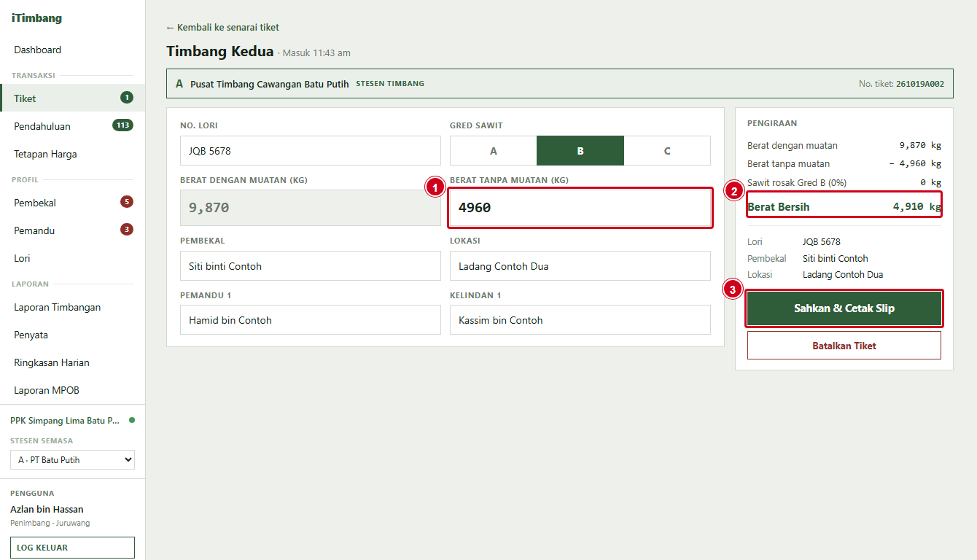Open Ringkasan Harian report
The width and height of the screenshot is (977, 560).
72,362
